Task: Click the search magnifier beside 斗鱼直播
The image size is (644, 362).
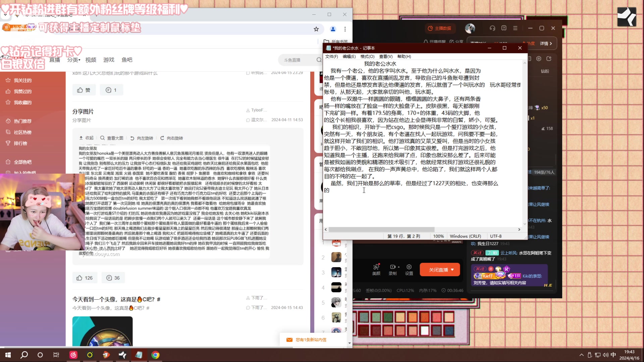Action: [319, 60]
